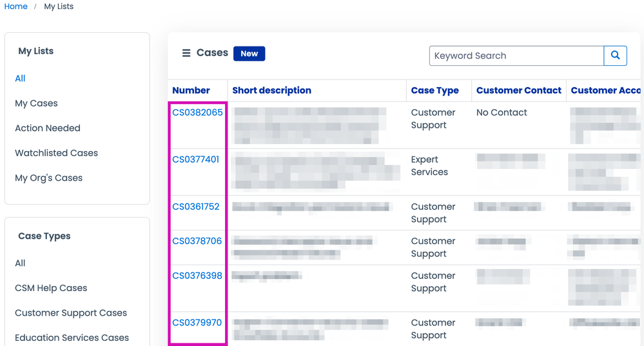Viewport: 644px width, 346px height.
Task: Sort by Number column header
Action: [191, 90]
